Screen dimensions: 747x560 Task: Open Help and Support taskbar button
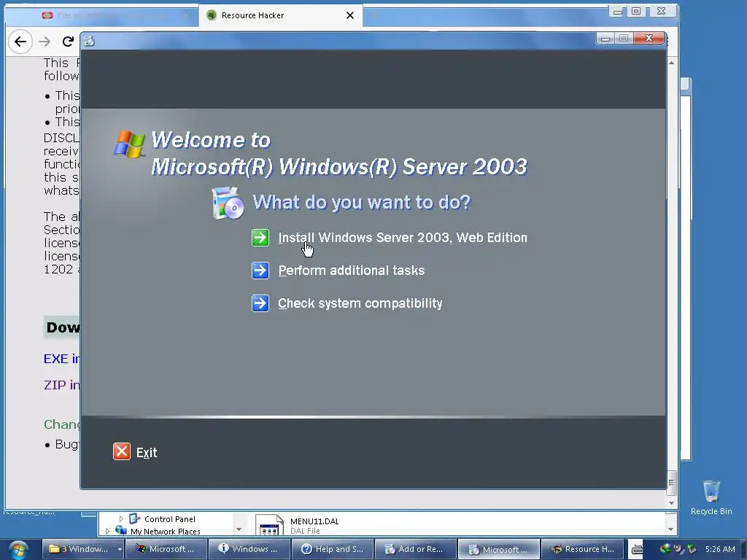(x=332, y=549)
